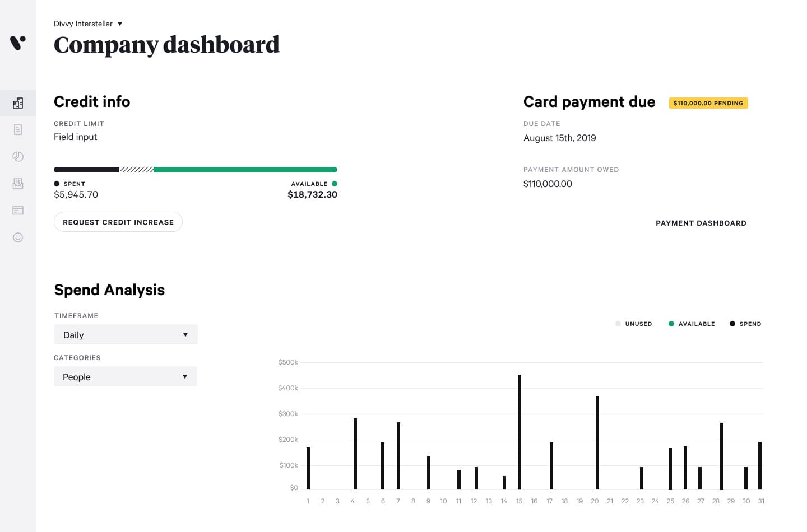Click the $110,000.00 Pending badge

click(708, 103)
